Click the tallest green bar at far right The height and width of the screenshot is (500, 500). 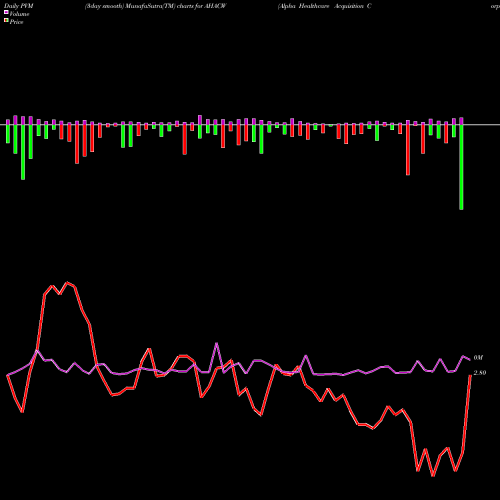(x=461, y=167)
